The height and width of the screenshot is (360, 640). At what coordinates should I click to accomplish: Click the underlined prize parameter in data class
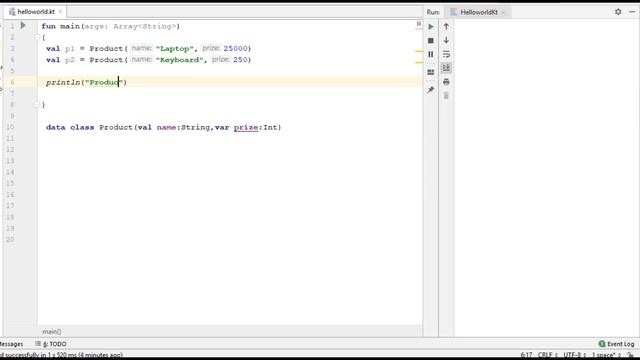pos(246,127)
